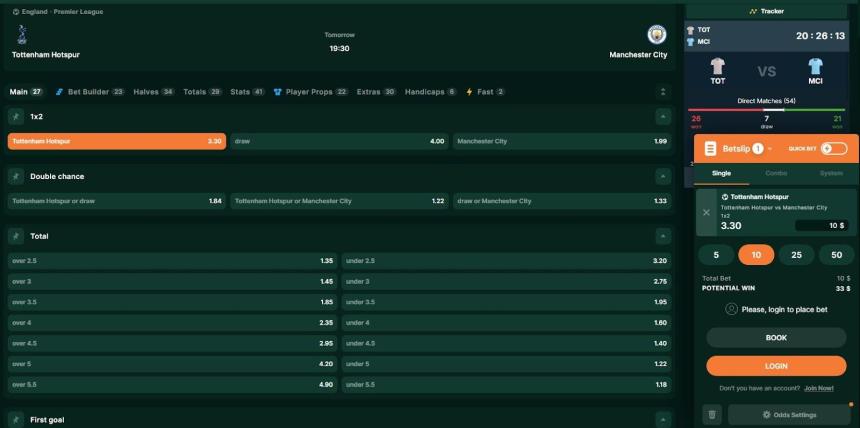Switch to the Extras tab
The height and width of the screenshot is (428, 860).
[376, 92]
